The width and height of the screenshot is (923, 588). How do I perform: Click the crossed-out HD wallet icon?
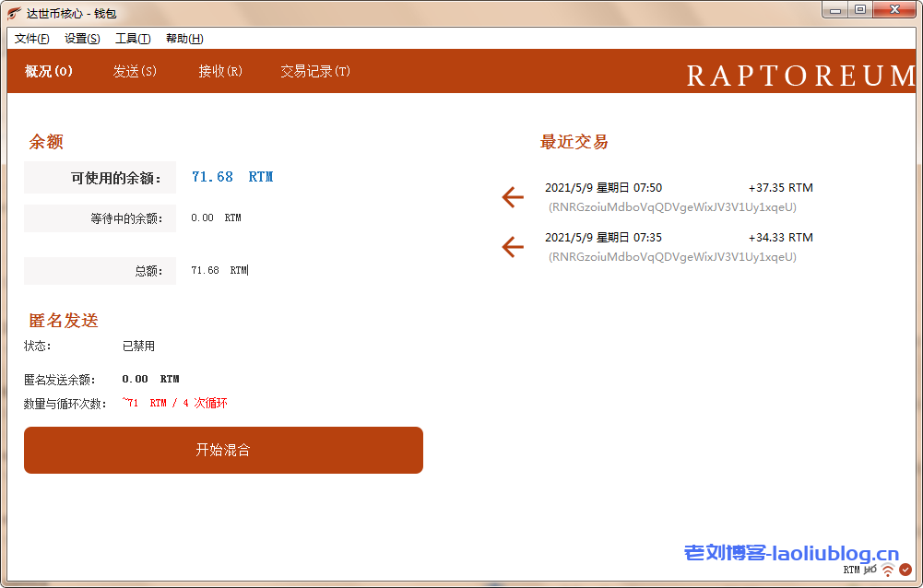[x=870, y=570]
